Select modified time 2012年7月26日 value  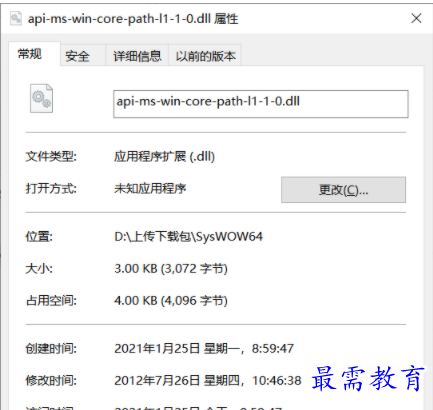[x=208, y=380]
